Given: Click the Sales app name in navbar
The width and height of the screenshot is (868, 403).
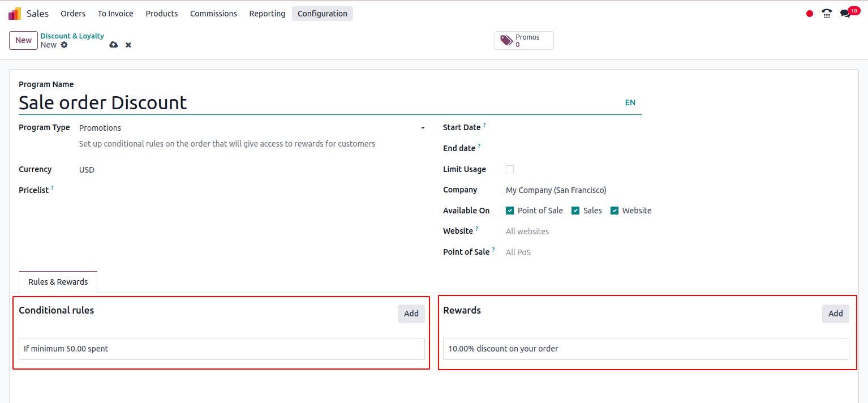Looking at the screenshot, I should pos(38,14).
